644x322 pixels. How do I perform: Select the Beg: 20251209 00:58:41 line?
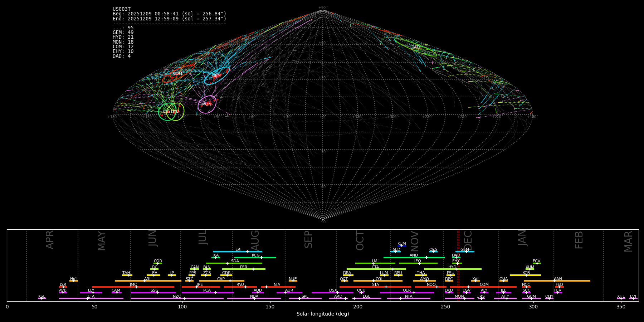tap(170, 14)
